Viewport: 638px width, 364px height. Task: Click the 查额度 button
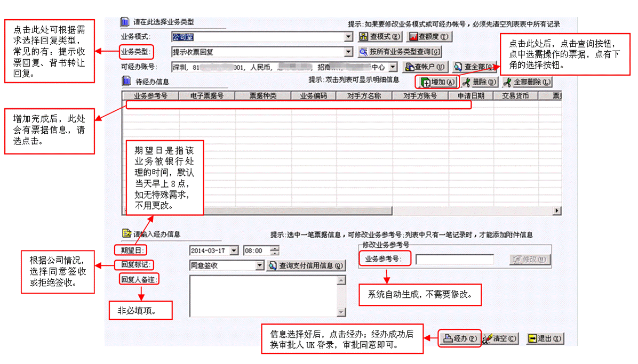(429, 37)
